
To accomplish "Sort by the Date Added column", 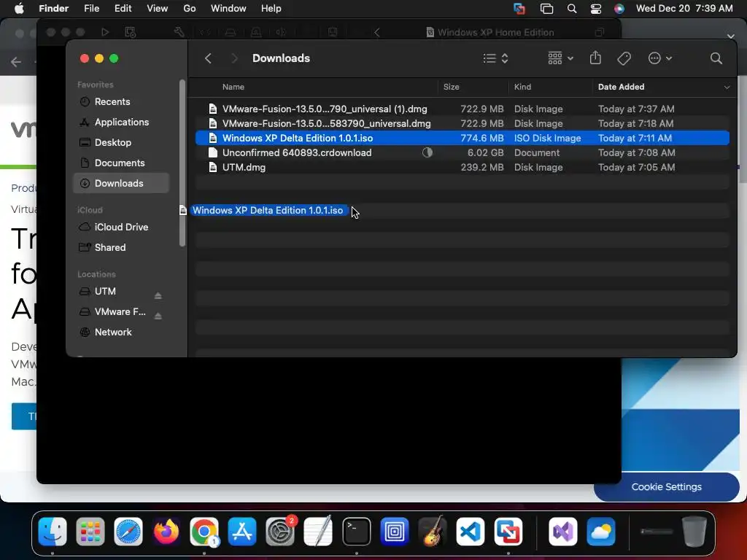I will pos(621,87).
